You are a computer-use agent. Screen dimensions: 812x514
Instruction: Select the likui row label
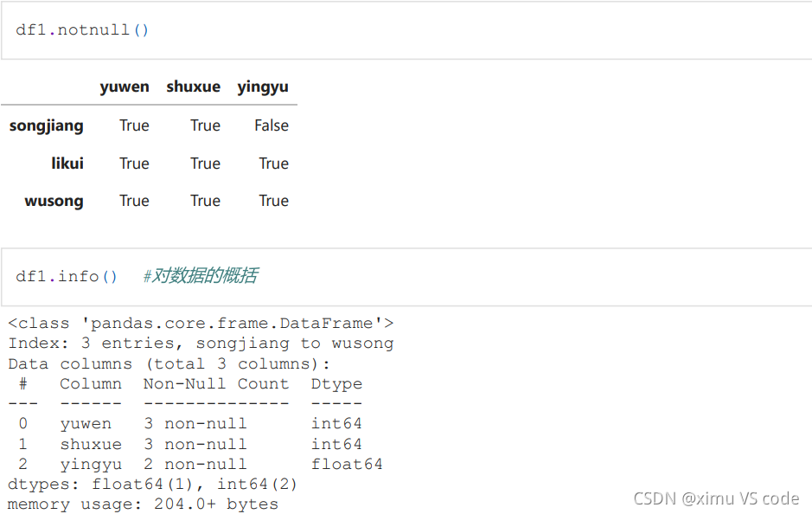coord(67,164)
